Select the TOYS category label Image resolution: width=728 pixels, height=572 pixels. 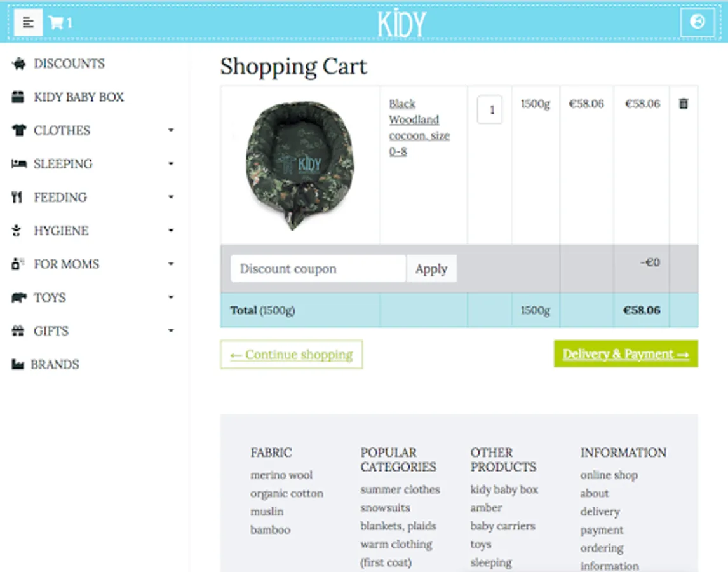coord(50,297)
